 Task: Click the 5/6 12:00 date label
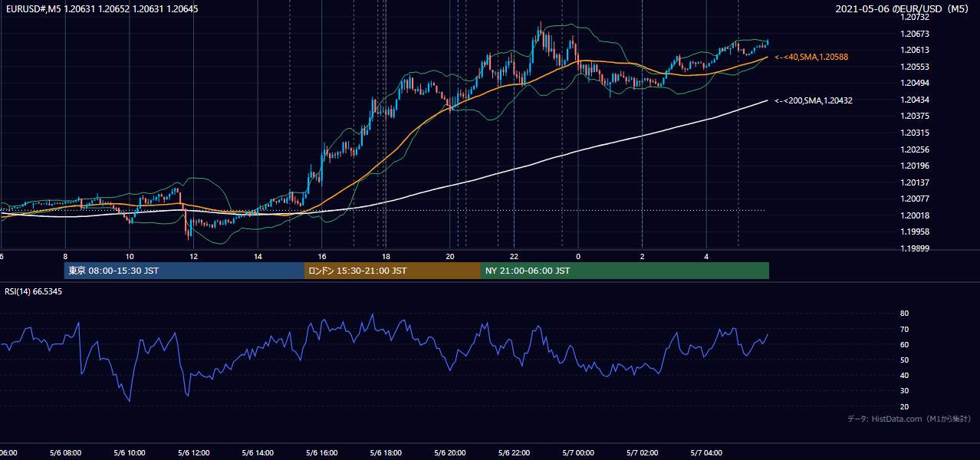(193, 453)
